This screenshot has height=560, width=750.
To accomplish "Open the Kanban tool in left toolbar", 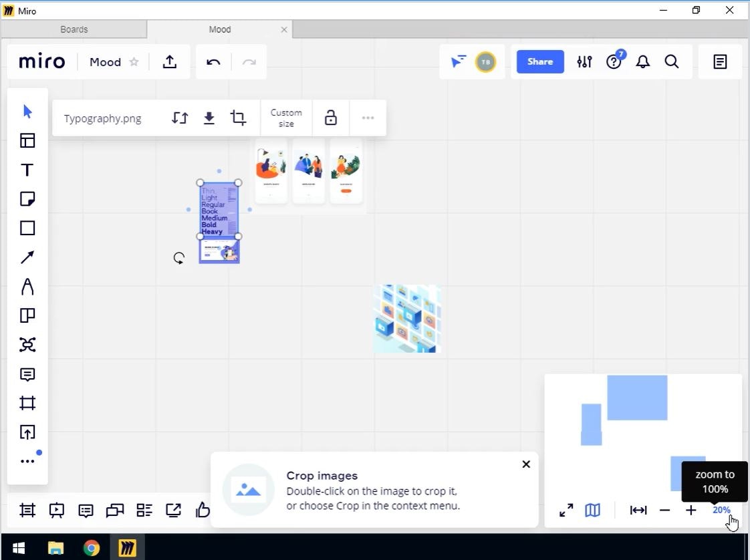I will [x=27, y=315].
